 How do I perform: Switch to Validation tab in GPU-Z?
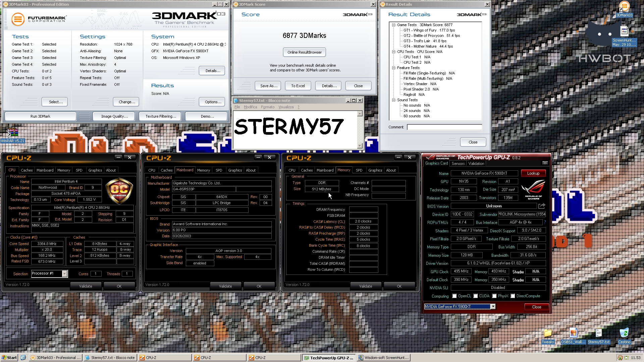click(x=476, y=164)
